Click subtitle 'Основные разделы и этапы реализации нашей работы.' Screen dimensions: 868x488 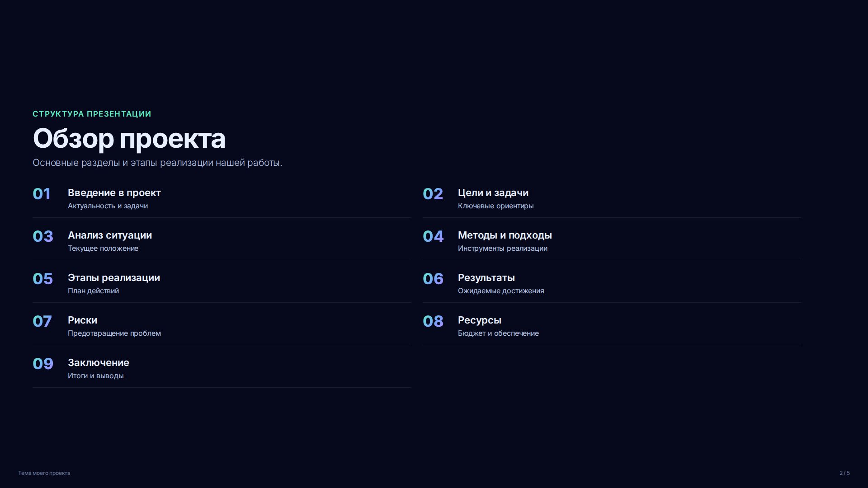(x=157, y=163)
